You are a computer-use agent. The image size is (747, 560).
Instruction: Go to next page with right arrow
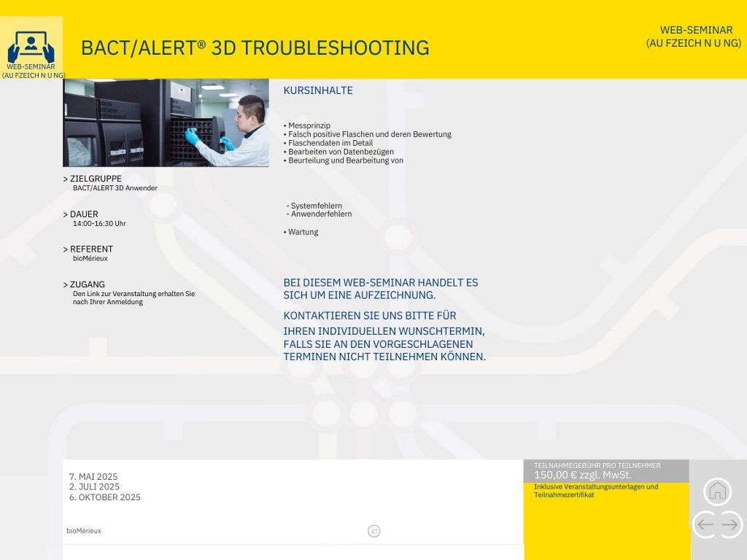(730, 524)
